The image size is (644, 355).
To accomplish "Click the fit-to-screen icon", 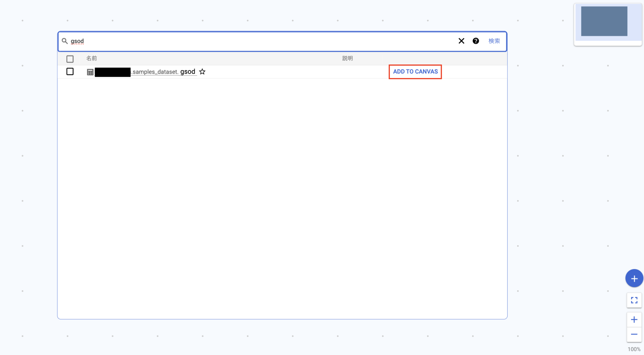I will click(634, 300).
